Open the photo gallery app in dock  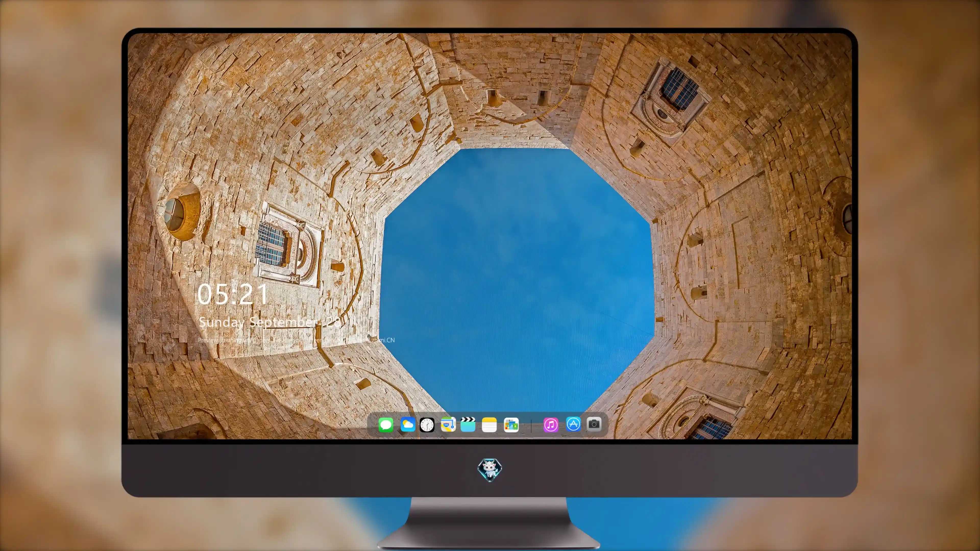tap(511, 425)
